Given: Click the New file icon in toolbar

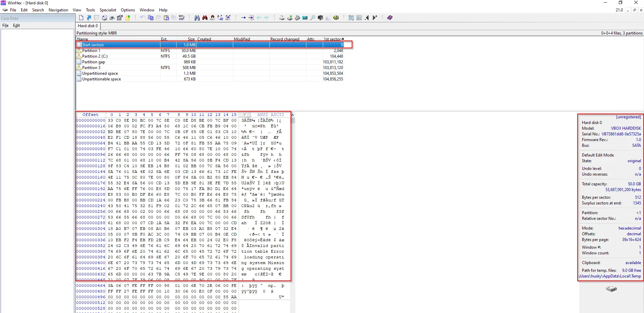Looking at the screenshot, I should pyautogui.click(x=81, y=18).
